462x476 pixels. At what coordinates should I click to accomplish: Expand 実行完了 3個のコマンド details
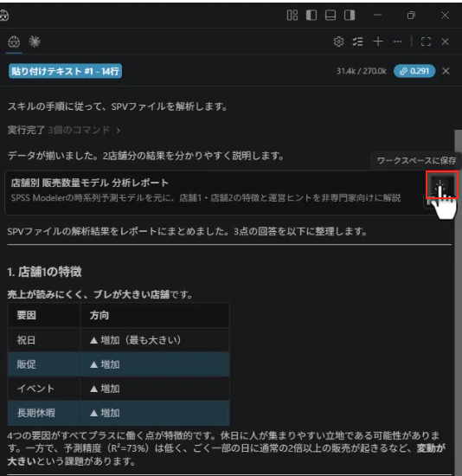click(64, 130)
